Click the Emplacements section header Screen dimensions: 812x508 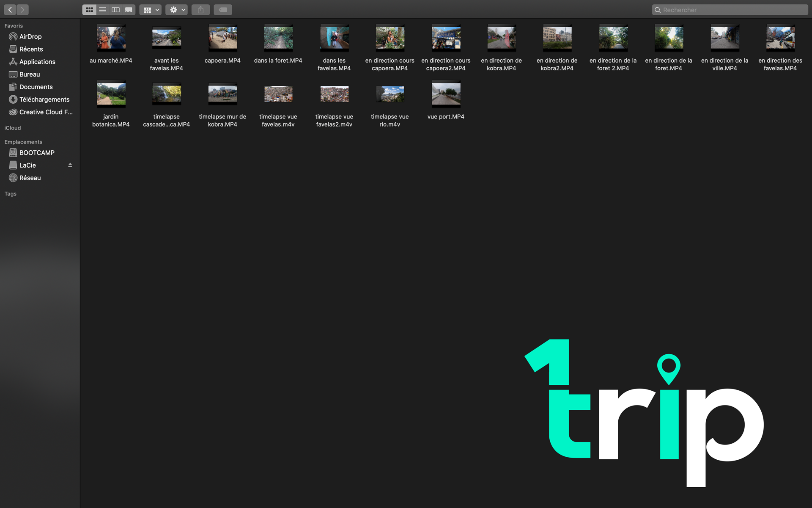click(23, 142)
